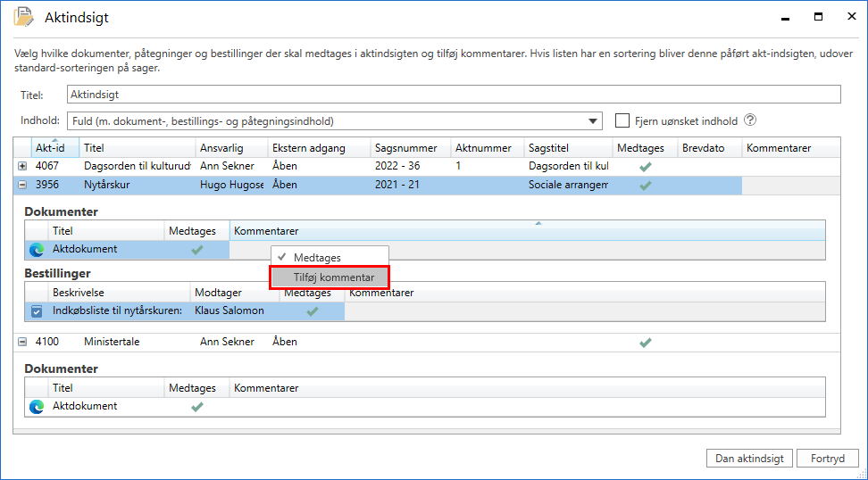Collapse the row for Akt-id 3956
Viewport: 868px width, 480px height.
pos(22,186)
